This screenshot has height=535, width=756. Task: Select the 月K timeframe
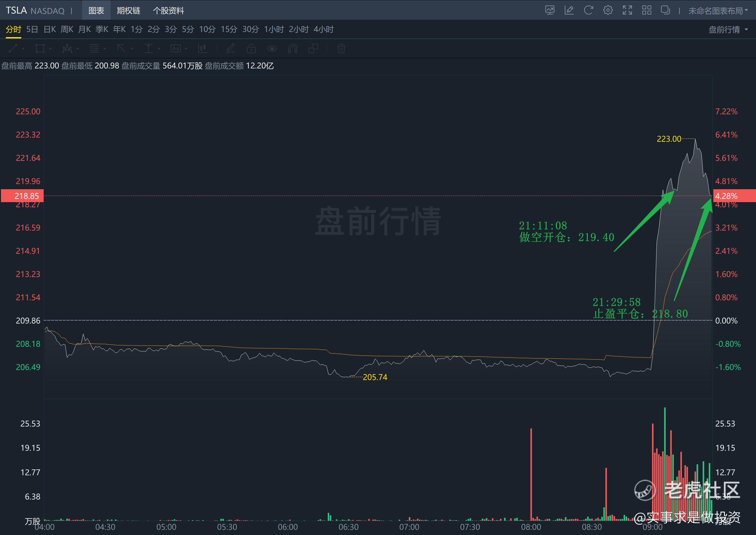tap(84, 29)
